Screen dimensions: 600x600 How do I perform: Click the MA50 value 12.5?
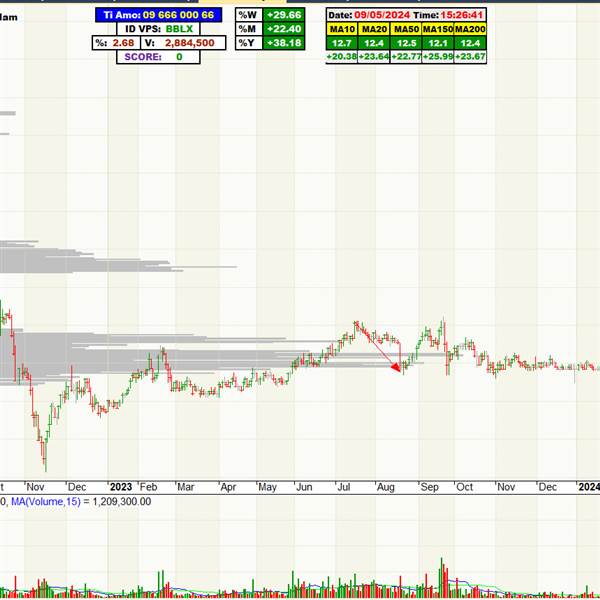click(406, 43)
